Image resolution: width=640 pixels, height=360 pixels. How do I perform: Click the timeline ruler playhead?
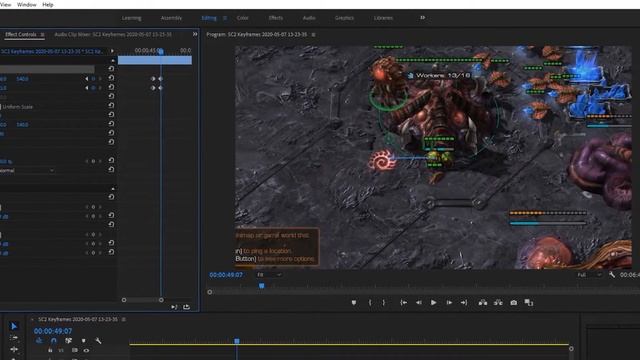pyautogui.click(x=237, y=340)
